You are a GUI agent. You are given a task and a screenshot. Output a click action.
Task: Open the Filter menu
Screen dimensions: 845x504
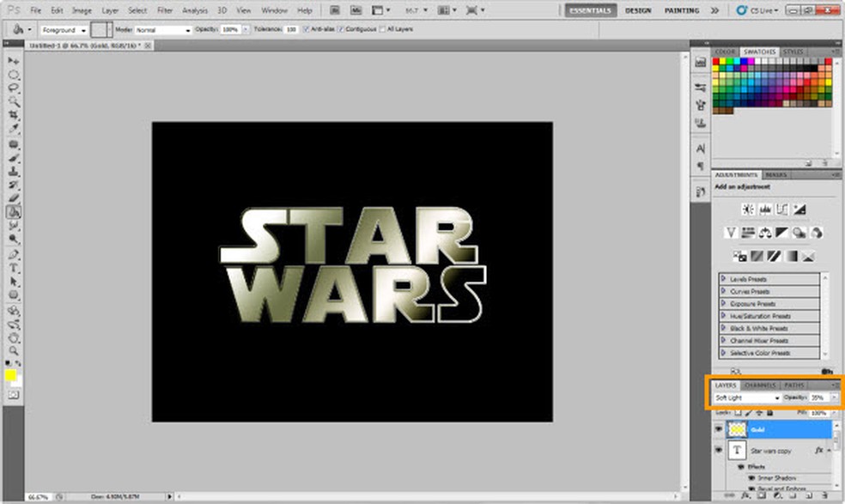[164, 10]
